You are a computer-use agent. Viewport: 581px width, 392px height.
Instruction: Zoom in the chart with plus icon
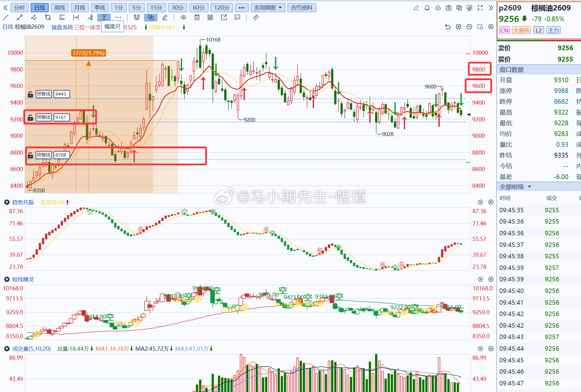[459, 27]
